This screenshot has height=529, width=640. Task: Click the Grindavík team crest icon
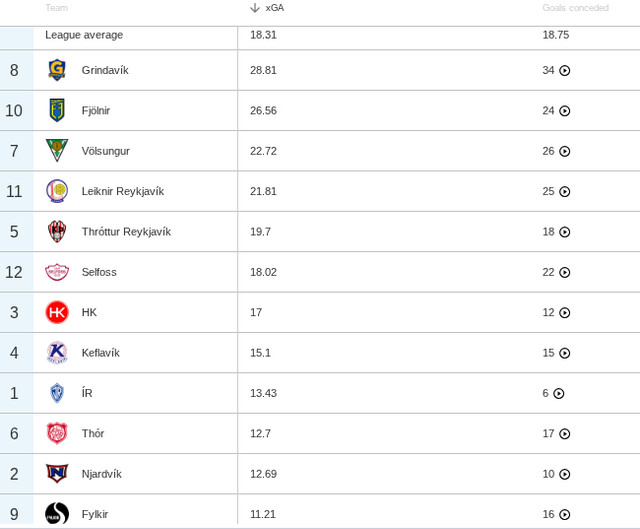57,70
